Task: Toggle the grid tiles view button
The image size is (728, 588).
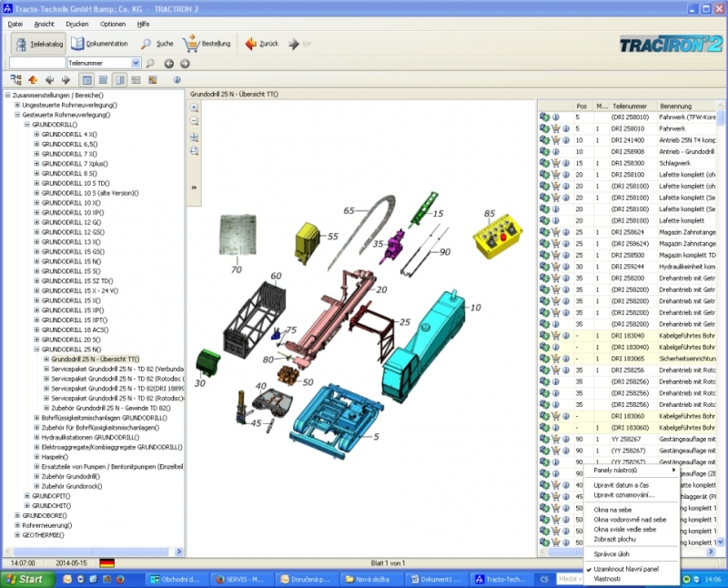Action: tap(136, 80)
